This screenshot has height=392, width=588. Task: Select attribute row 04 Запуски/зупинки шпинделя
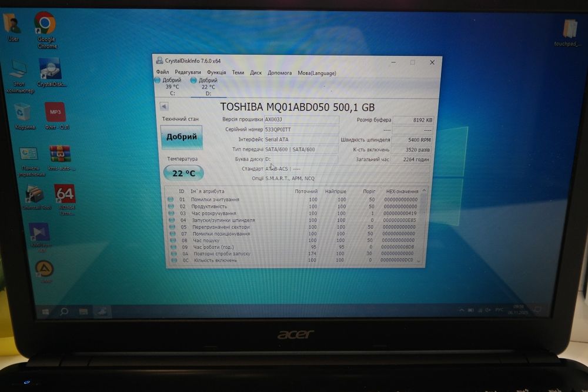pyautogui.click(x=293, y=220)
